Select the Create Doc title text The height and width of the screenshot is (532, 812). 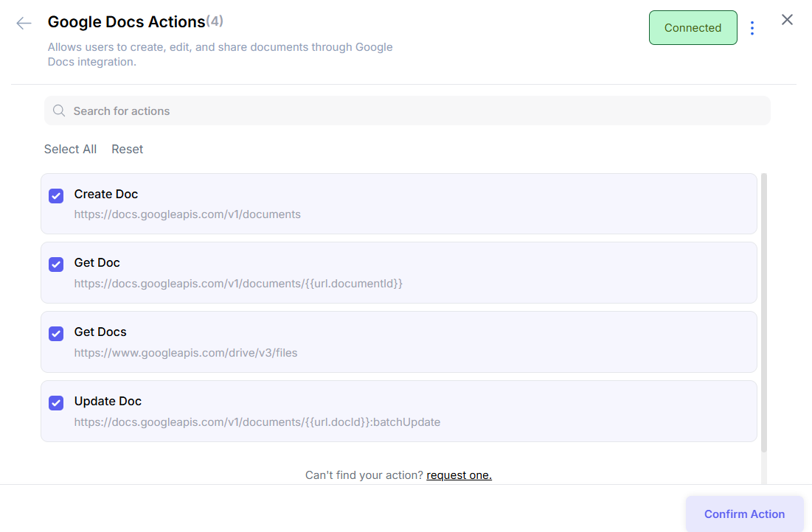pyautogui.click(x=106, y=194)
